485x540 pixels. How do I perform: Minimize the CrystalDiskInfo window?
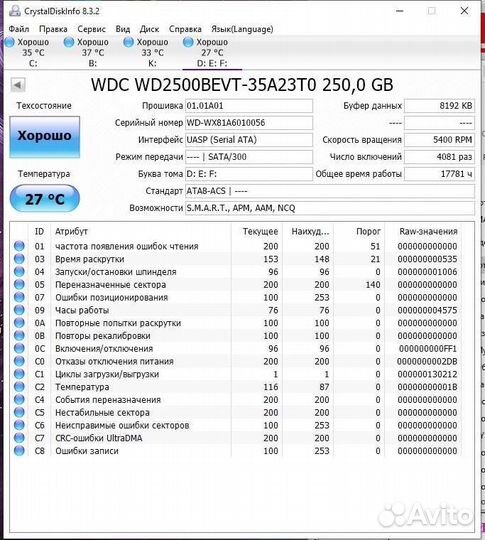[400, 11]
